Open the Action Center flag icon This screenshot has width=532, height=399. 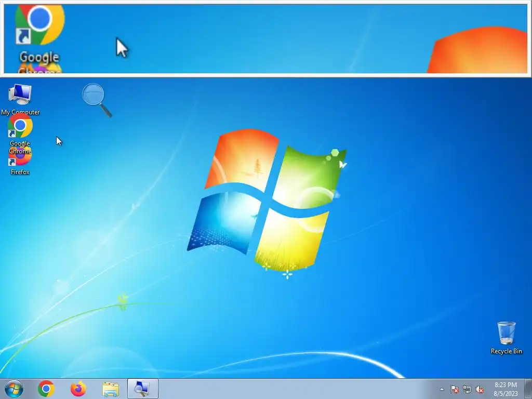pos(454,390)
